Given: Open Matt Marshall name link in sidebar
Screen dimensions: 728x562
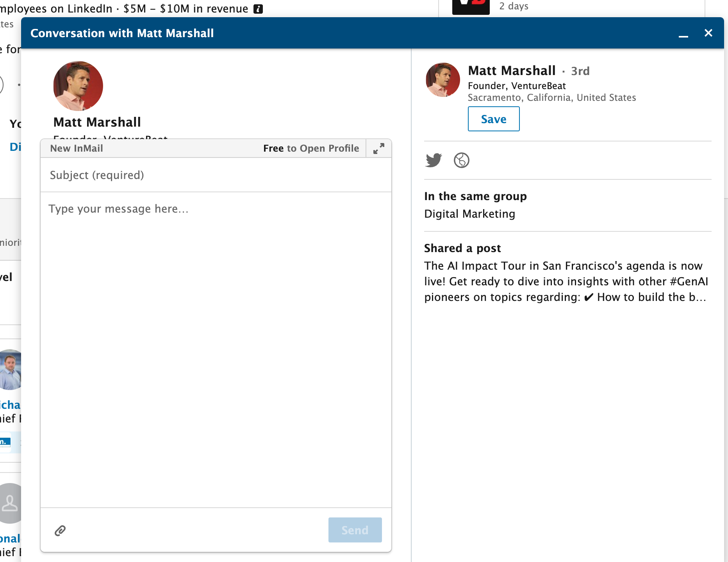Looking at the screenshot, I should (512, 71).
